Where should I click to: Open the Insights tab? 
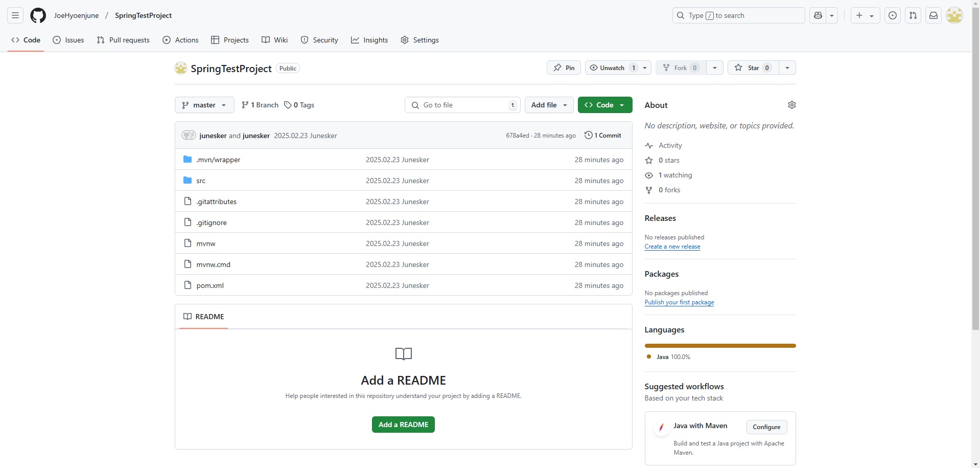pyautogui.click(x=369, y=40)
